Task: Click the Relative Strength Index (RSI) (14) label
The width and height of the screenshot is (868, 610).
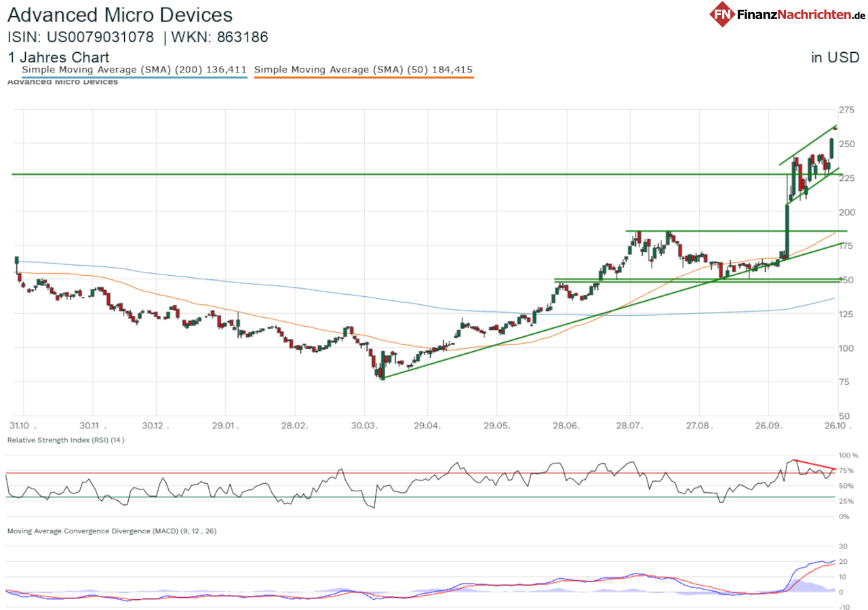Action: 66,440
